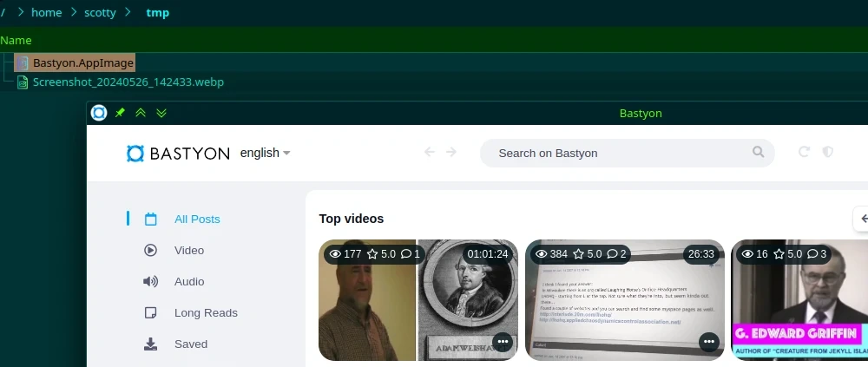Open the Adam Weishaupt video thumbnail
Screen dimensions: 868x367
point(418,300)
